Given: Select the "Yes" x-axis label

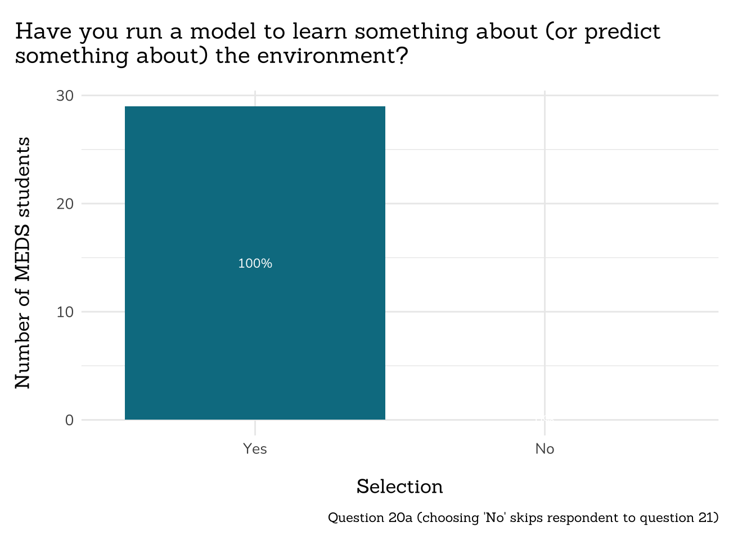Looking at the screenshot, I should click(255, 449).
